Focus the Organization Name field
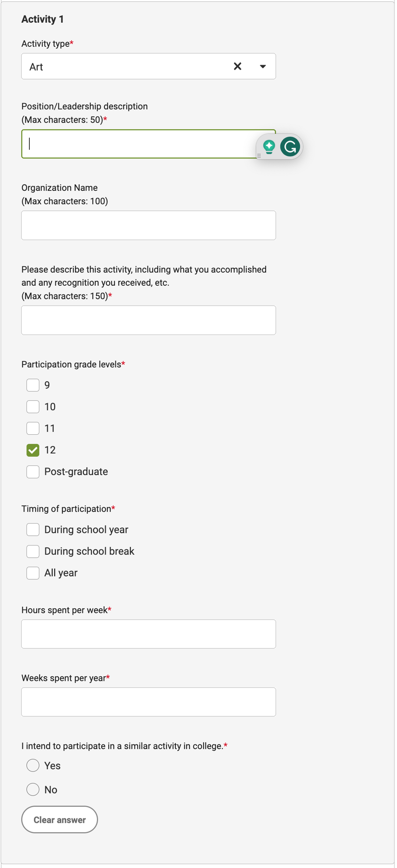The image size is (397, 868). (149, 225)
